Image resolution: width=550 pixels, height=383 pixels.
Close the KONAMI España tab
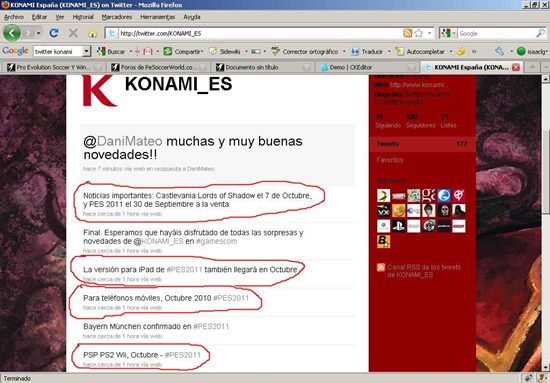click(516, 67)
